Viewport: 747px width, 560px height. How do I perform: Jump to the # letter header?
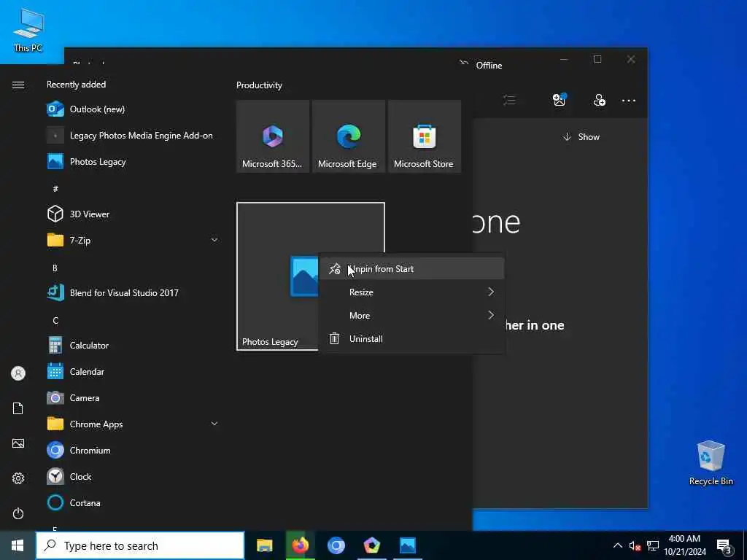55,189
